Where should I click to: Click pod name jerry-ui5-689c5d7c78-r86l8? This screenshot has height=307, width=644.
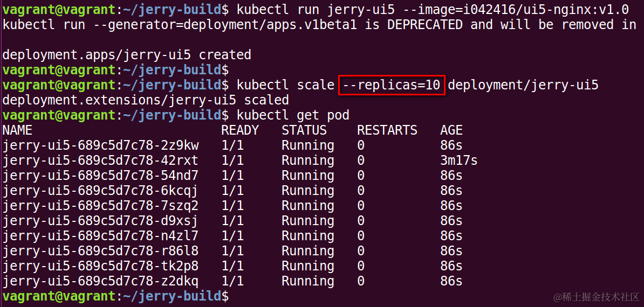(101, 251)
